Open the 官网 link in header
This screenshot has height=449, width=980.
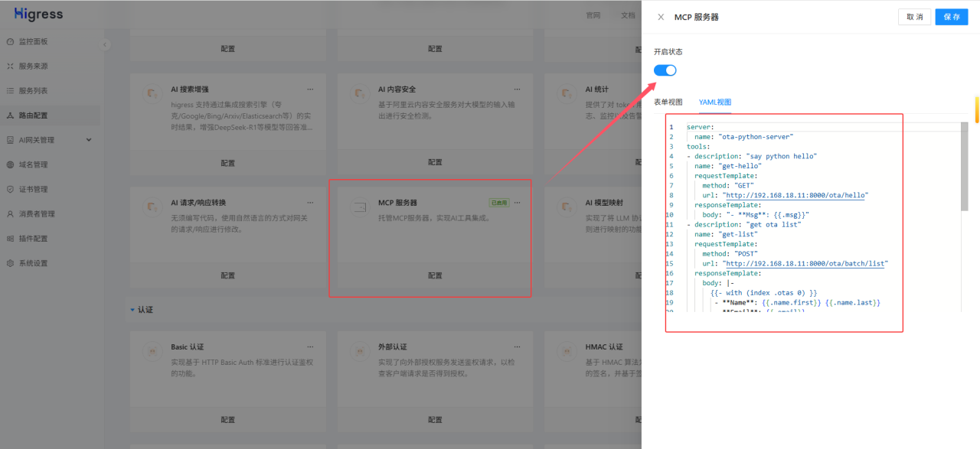593,15
